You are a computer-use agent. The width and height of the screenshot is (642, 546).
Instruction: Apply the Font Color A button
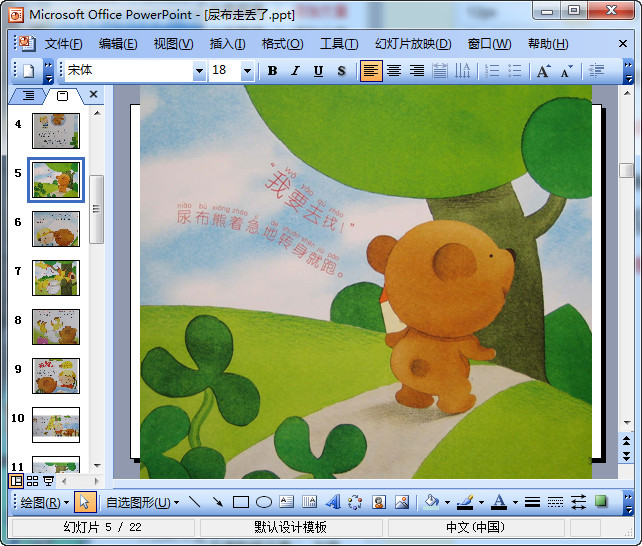click(x=499, y=502)
